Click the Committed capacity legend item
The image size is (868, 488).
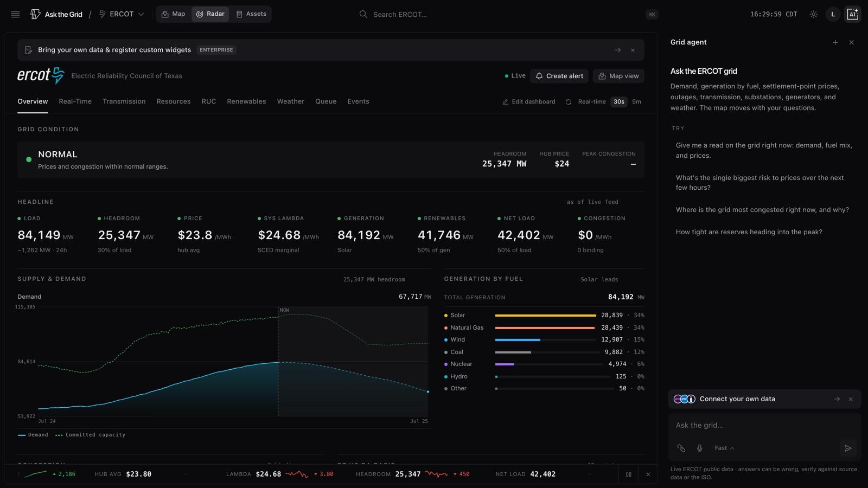(90, 435)
